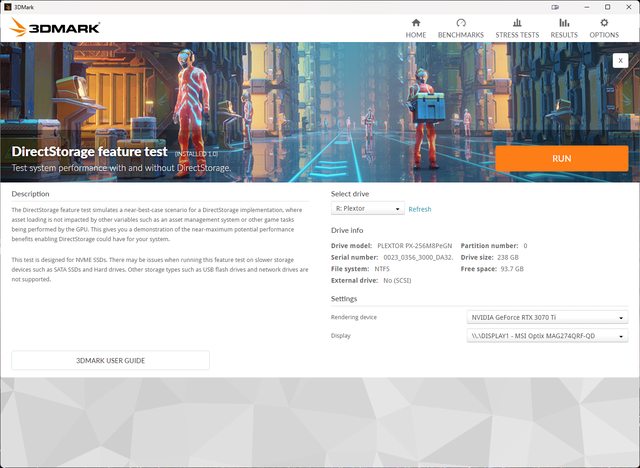Click the STRESS TESTS navigation label
The width and height of the screenshot is (640, 468).
516,35
